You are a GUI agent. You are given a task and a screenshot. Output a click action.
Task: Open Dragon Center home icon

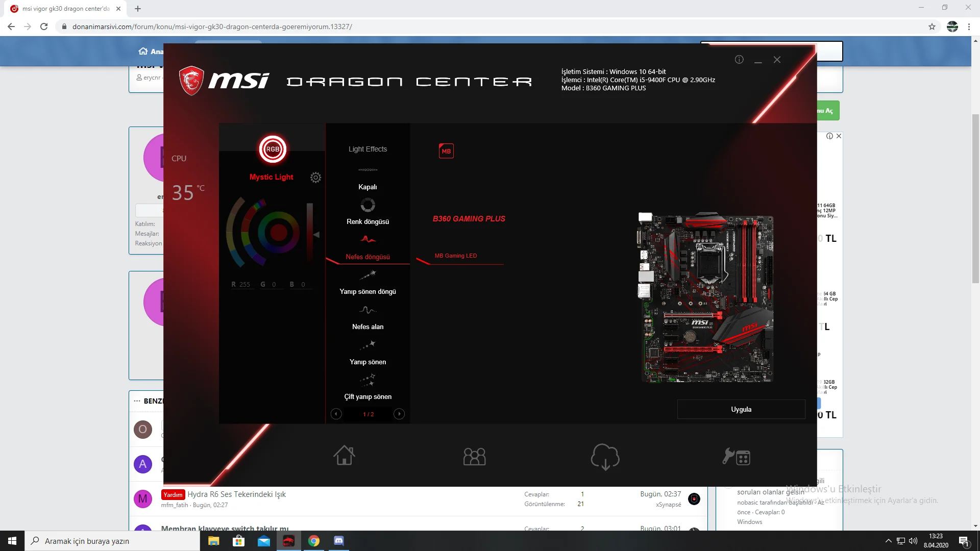pos(344,456)
